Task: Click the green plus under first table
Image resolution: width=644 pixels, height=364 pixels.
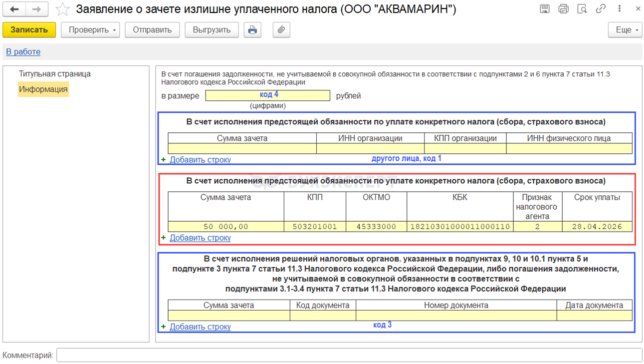Action: click(164, 160)
